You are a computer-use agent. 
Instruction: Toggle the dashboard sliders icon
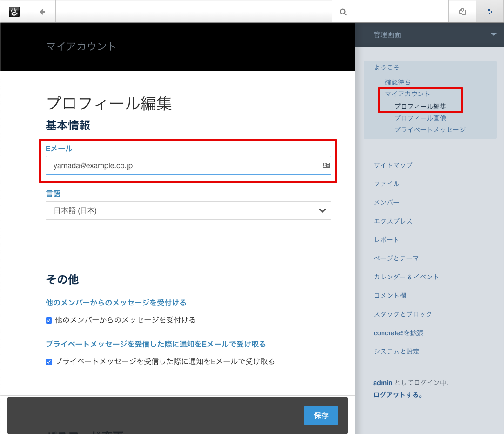[x=490, y=12]
